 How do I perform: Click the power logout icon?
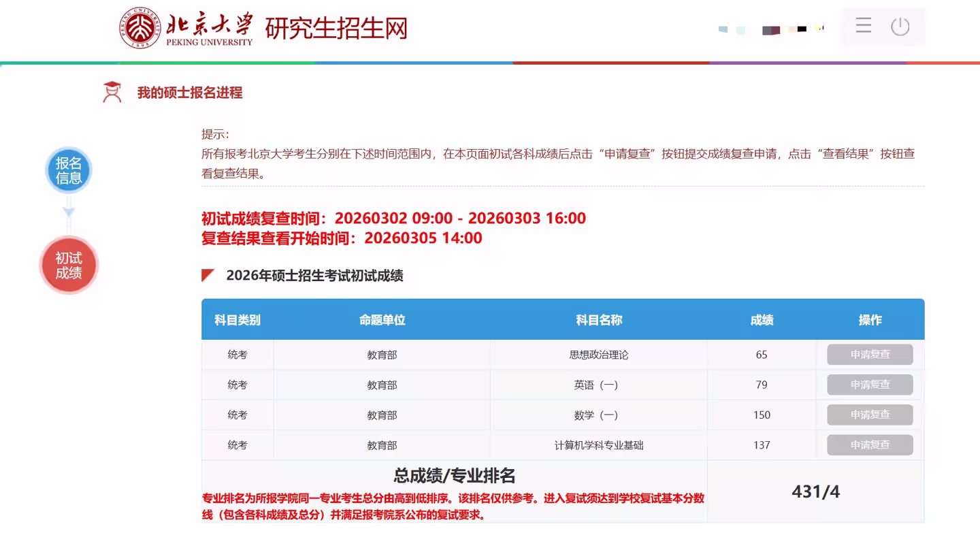point(900,27)
